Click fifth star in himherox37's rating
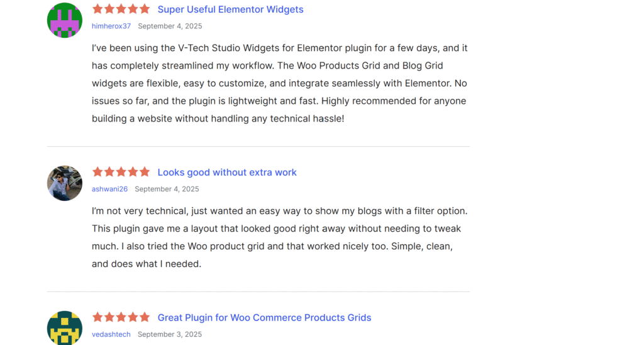Image resolution: width=644 pixels, height=345 pixels. [x=145, y=9]
